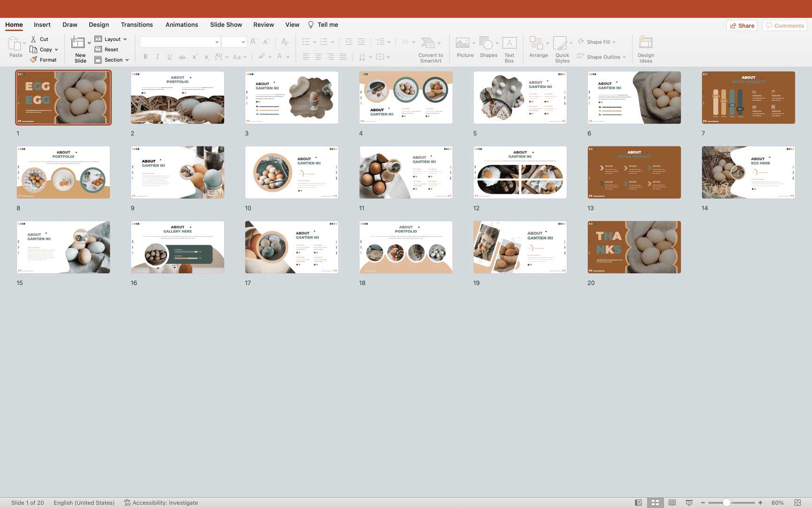
Task: Open the Comments pane button
Action: [785, 26]
